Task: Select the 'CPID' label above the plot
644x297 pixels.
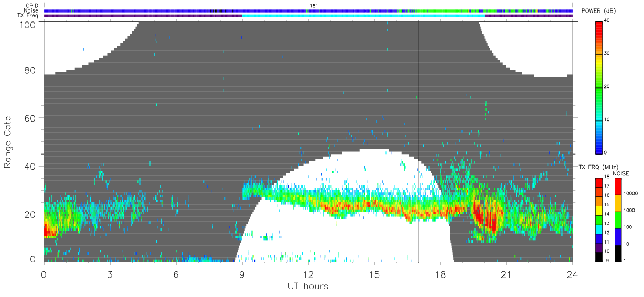Action: 33,6
